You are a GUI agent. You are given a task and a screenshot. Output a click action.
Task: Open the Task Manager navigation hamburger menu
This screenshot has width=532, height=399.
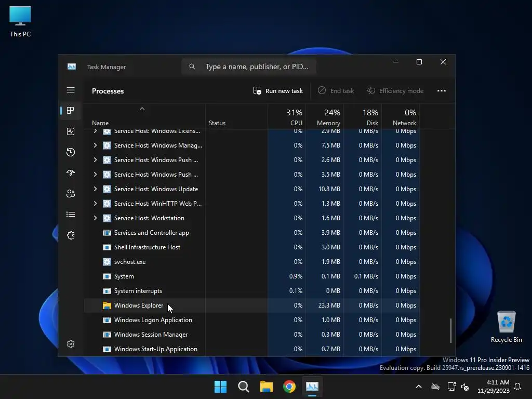coord(71,90)
